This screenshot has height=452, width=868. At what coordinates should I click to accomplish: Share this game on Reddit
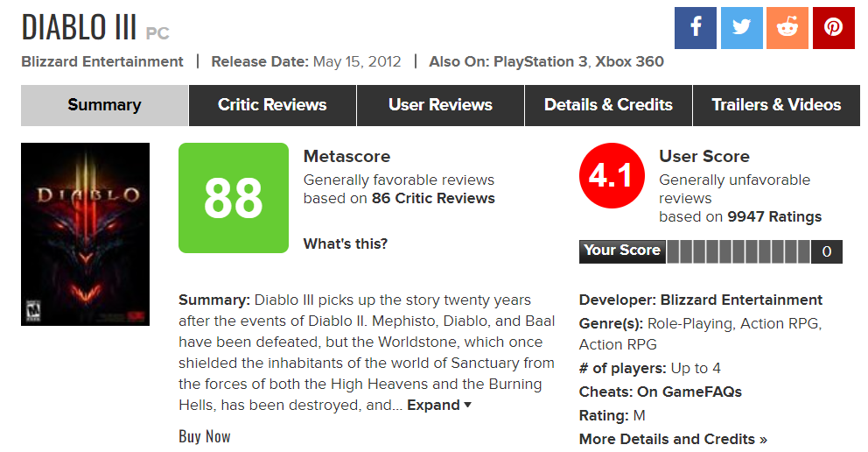(787, 27)
